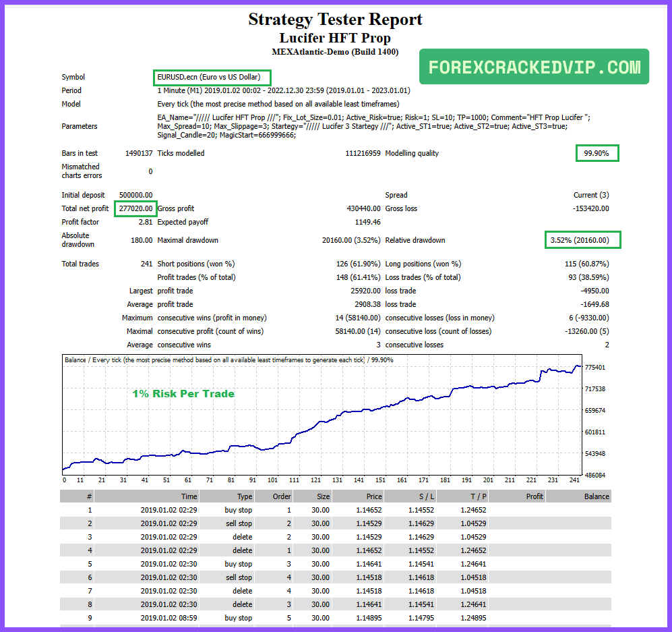672x632 pixels.
Task: Select Initial deposit value 500000.00
Action: (136, 195)
